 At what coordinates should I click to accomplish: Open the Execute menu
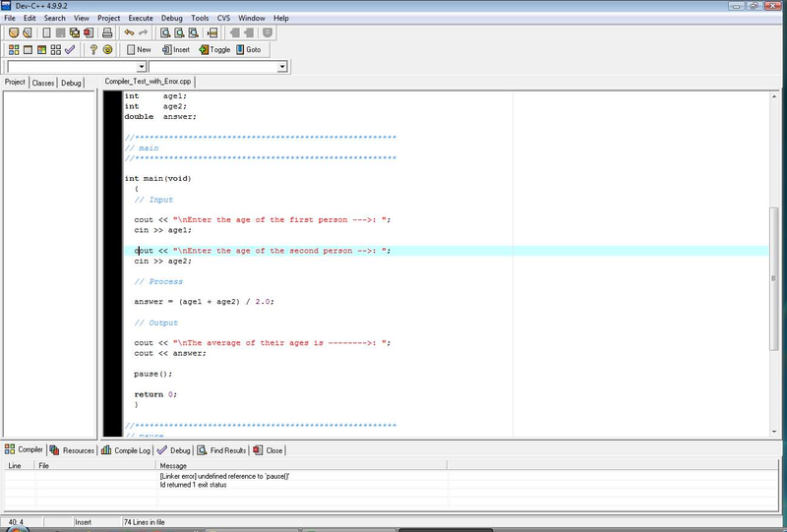pyautogui.click(x=141, y=18)
